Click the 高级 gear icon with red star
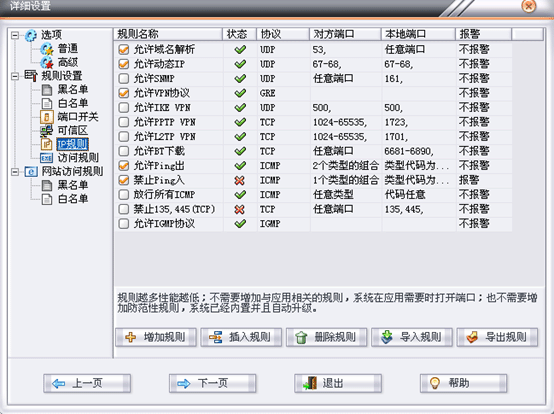The height and width of the screenshot is (414, 554). 46,63
